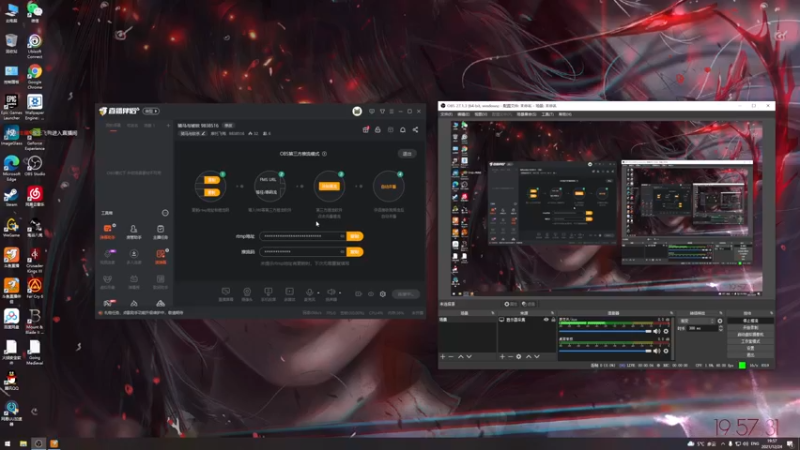Toggle display capture source visibility eye in OBS
The width and height of the screenshot is (800, 450).
pyautogui.click(x=546, y=320)
